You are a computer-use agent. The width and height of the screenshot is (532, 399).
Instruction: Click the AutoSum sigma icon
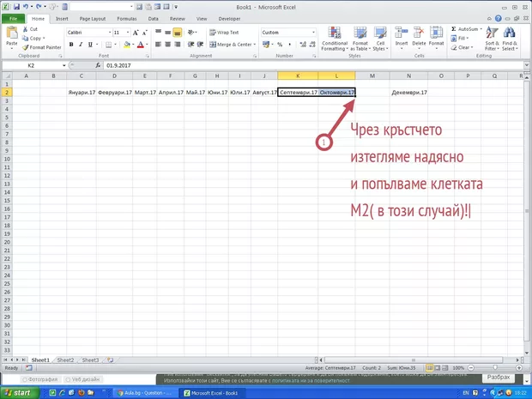click(x=453, y=28)
